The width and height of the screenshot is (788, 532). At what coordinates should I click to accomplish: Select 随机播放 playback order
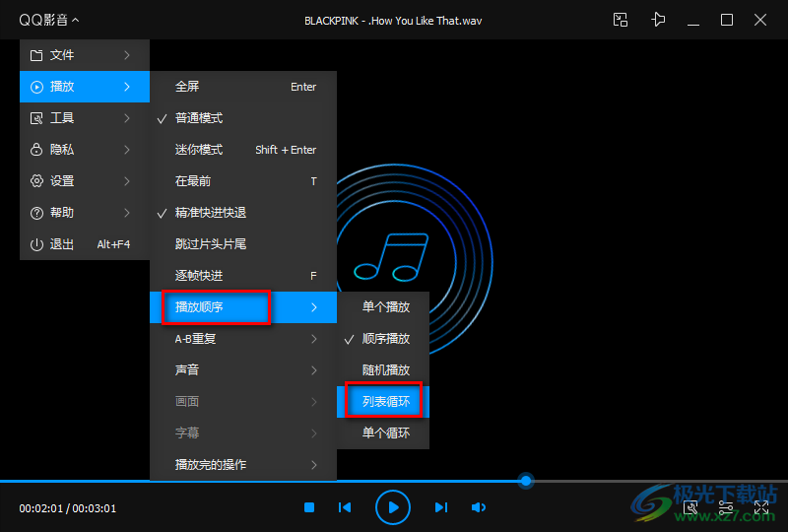coord(383,370)
